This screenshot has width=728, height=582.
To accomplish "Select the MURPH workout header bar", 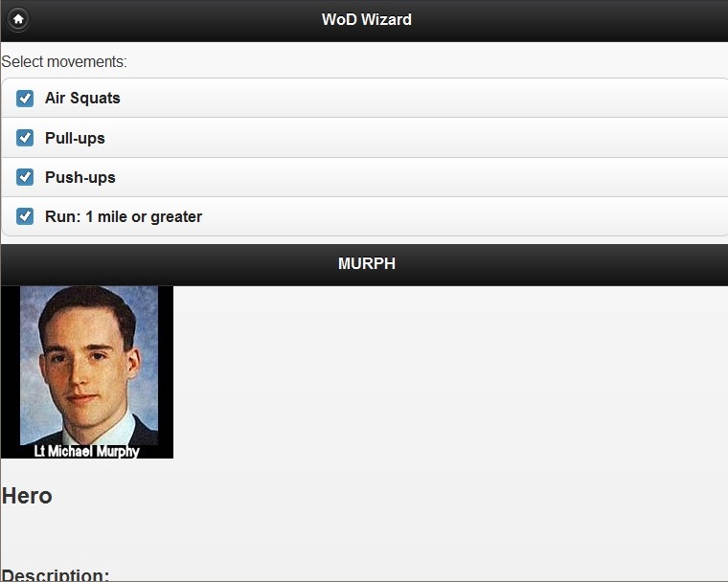I will click(x=364, y=264).
